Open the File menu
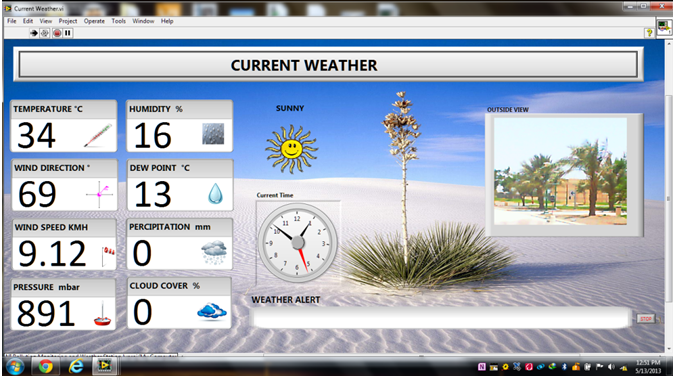The height and width of the screenshot is (381, 688). point(12,21)
